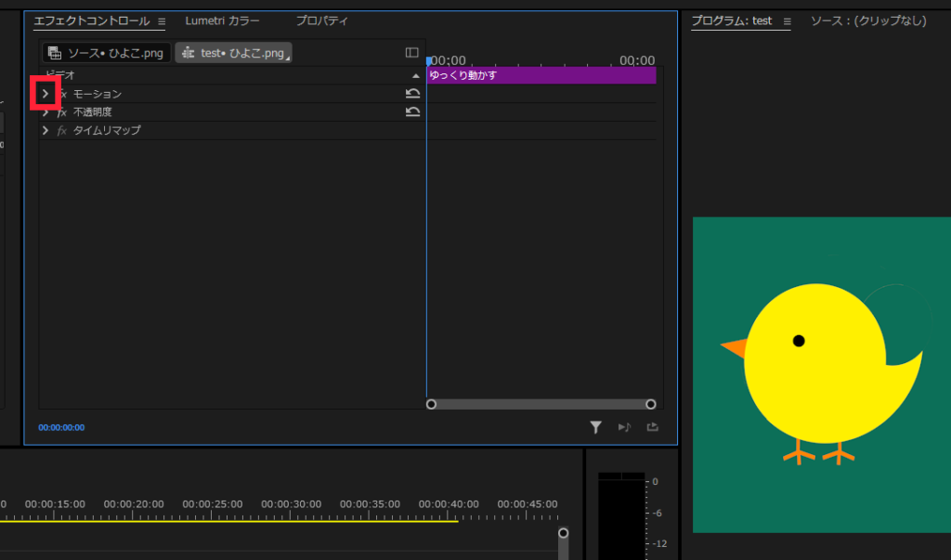Screen dimensions: 951x560
Task: Select the エフェクトコントロール tab
Action: [x=92, y=20]
